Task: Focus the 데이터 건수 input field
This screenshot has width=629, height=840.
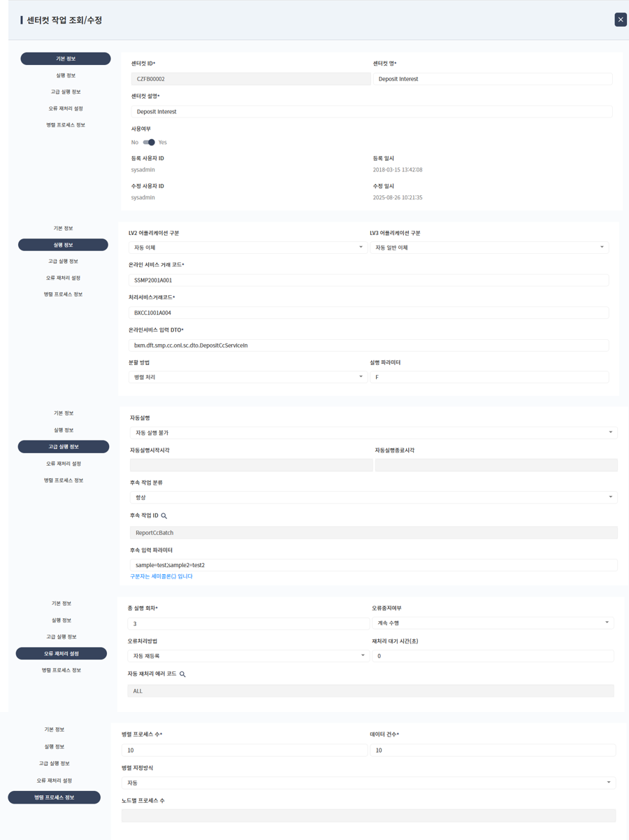Action: pos(492,750)
